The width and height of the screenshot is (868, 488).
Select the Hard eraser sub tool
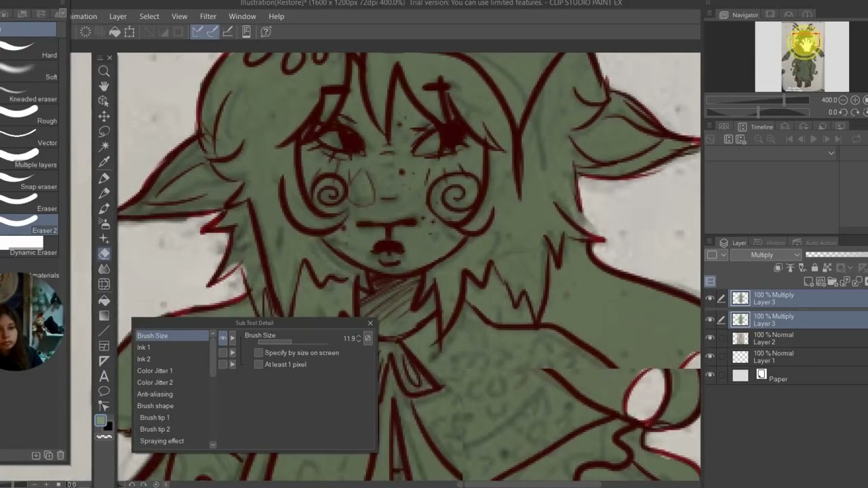pyautogui.click(x=28, y=49)
